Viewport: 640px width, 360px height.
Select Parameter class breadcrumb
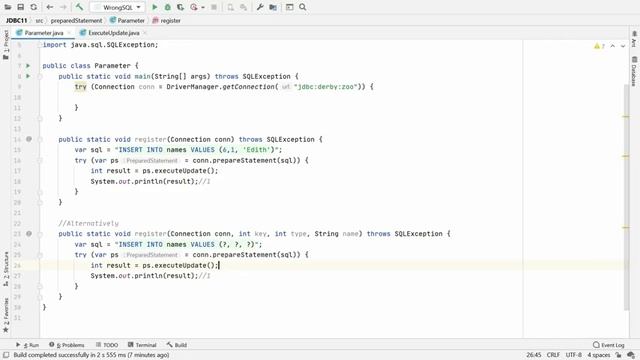(127, 20)
